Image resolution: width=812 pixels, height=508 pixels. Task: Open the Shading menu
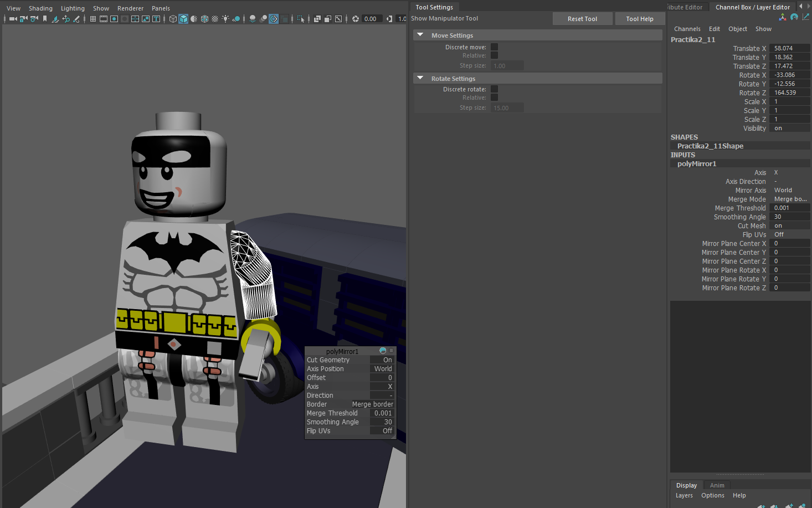pyautogui.click(x=40, y=8)
